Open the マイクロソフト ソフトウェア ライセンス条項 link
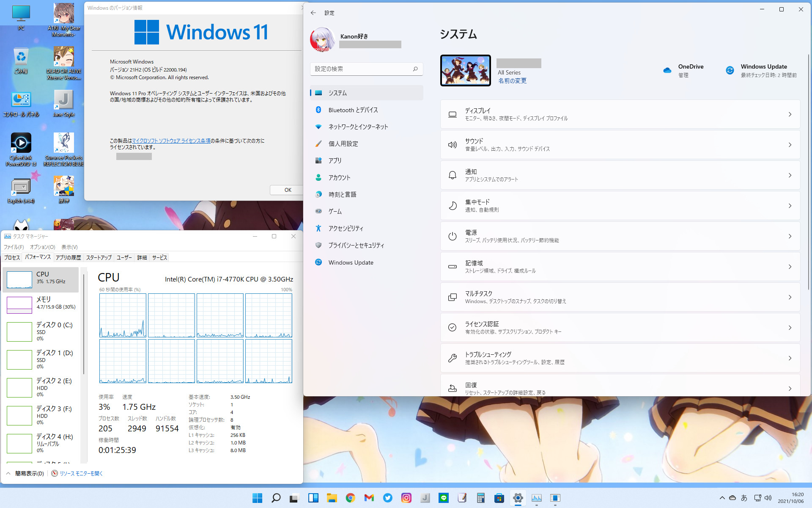This screenshot has height=508, width=812. pos(171,141)
